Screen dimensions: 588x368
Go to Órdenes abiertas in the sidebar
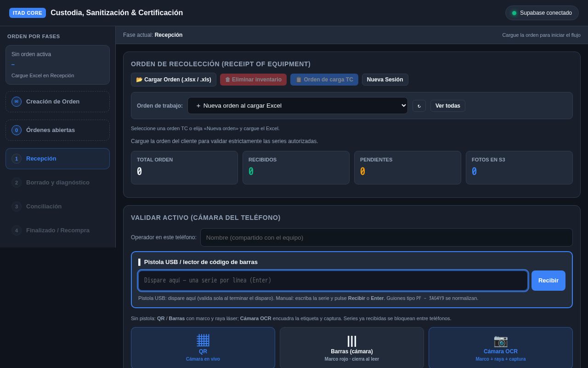click(x=58, y=130)
